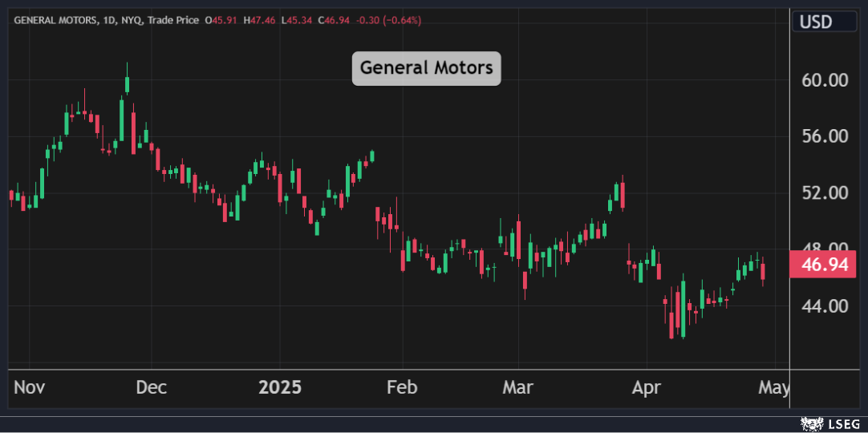Screen dimensions: 868x433
Task: Select the Apr label on time axis
Action: 646,388
